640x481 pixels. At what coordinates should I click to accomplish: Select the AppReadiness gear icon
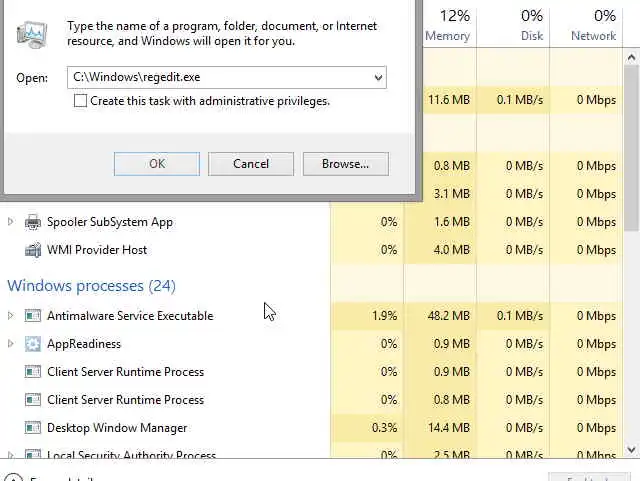point(32,344)
